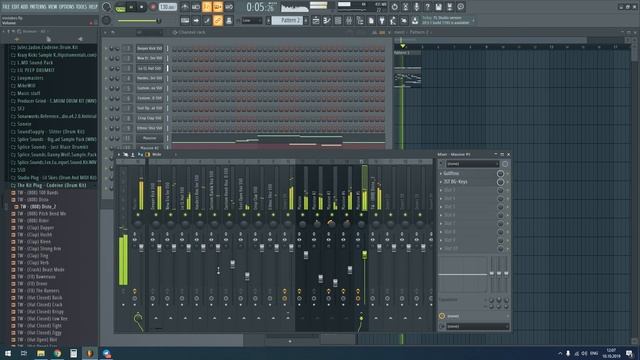
Task: Open File Explorer from the taskbar
Action: (41, 353)
